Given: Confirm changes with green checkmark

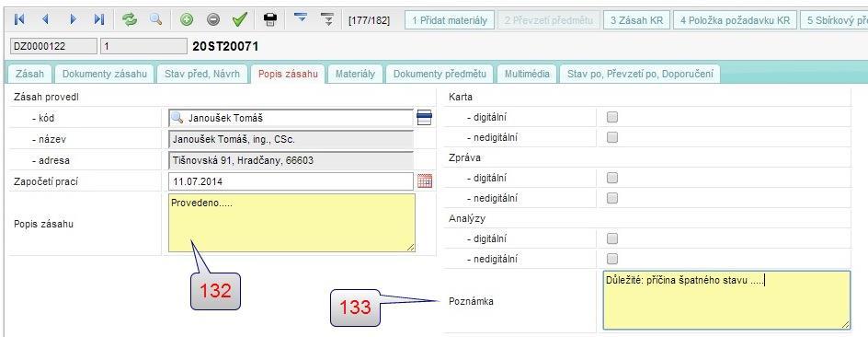Looking at the screenshot, I should [239, 20].
